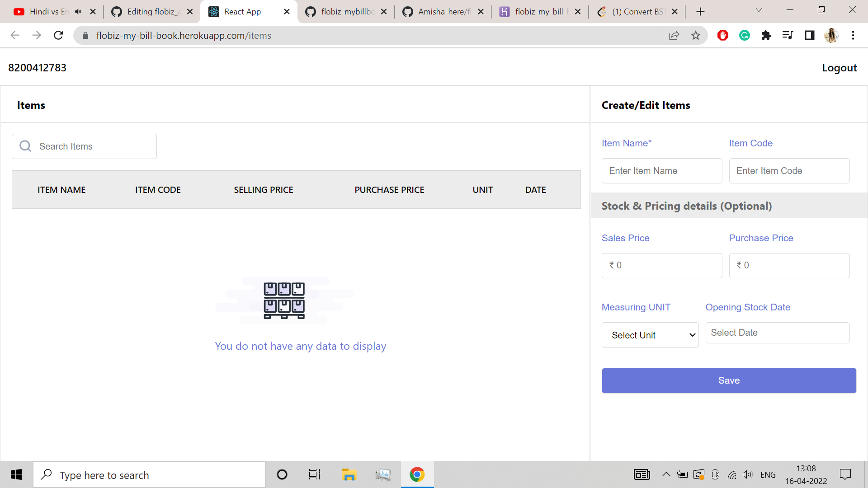
Task: Click the media controls icon in the toolbar
Action: click(x=788, y=35)
